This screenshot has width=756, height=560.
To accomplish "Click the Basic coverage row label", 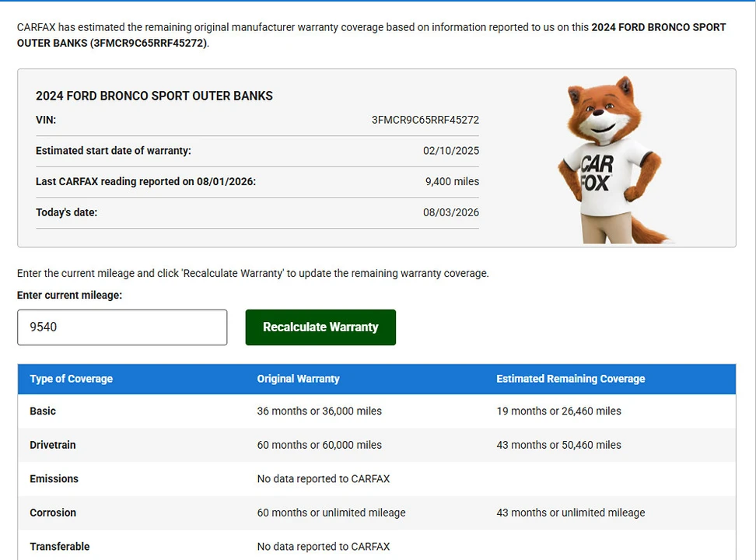I will coord(43,411).
